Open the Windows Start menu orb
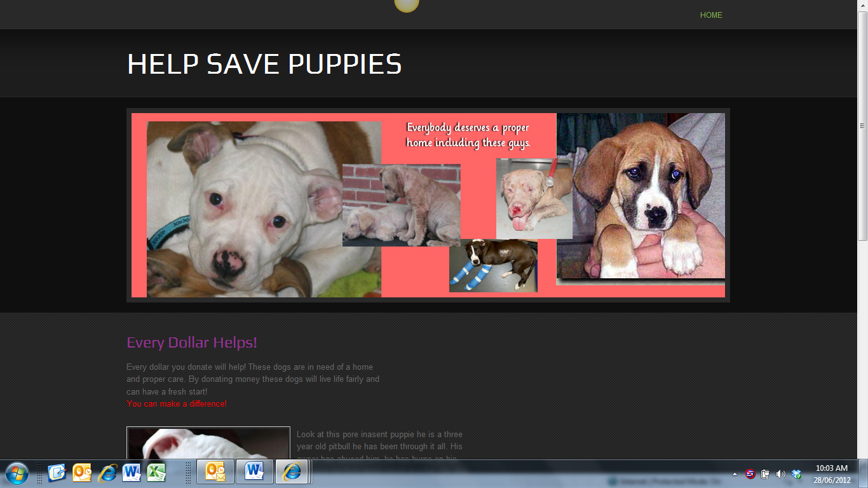The height and width of the screenshot is (488, 868). tap(17, 473)
